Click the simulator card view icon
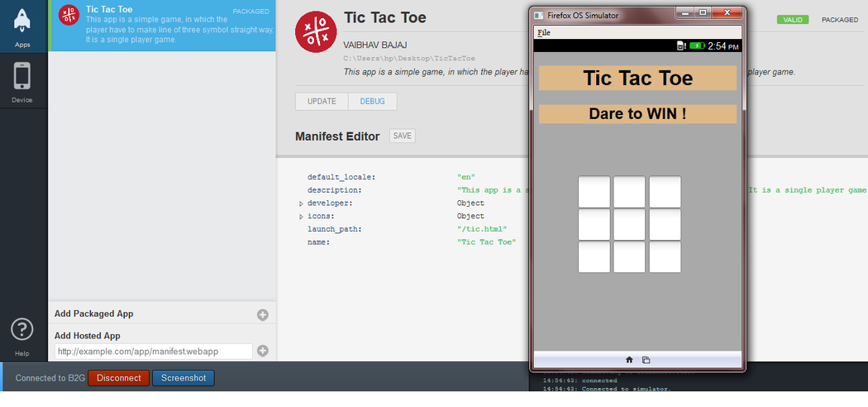 point(646,360)
